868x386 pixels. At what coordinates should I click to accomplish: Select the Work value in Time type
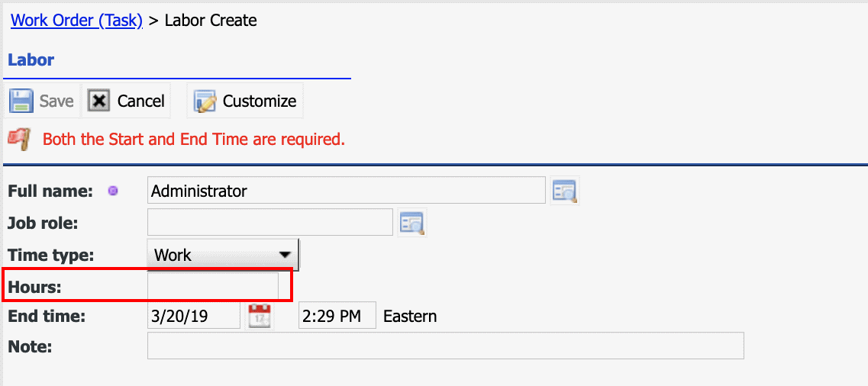[x=173, y=255]
